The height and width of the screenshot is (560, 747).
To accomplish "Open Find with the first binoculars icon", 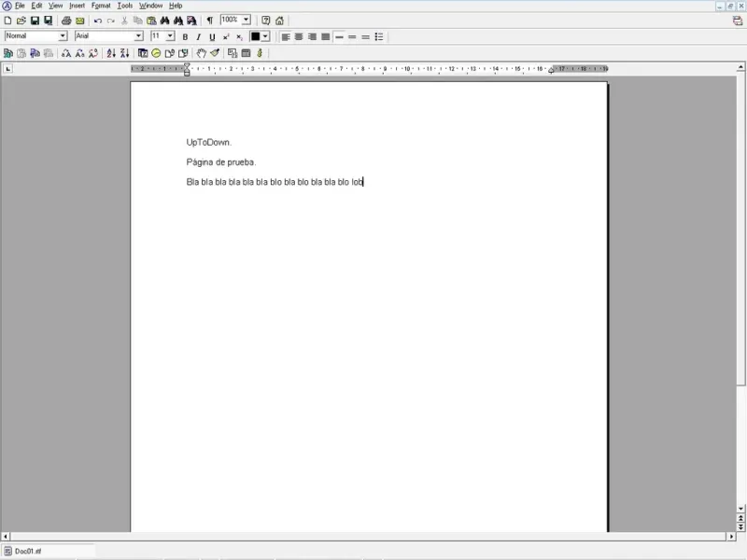I will pos(165,21).
